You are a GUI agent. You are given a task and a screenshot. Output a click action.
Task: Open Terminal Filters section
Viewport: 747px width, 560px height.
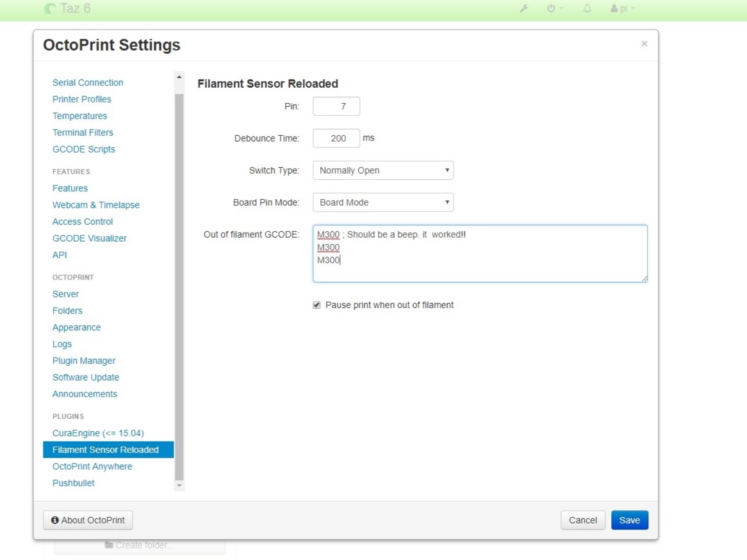pyautogui.click(x=83, y=133)
